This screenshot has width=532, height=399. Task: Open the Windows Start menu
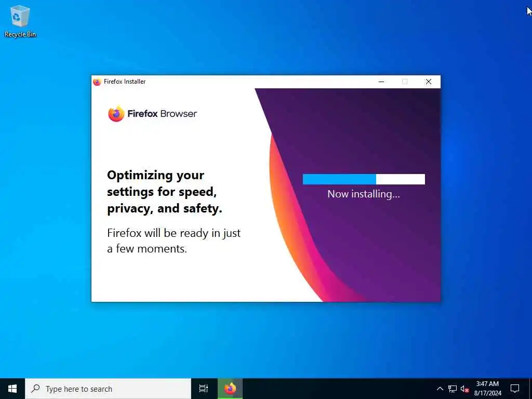coord(12,389)
